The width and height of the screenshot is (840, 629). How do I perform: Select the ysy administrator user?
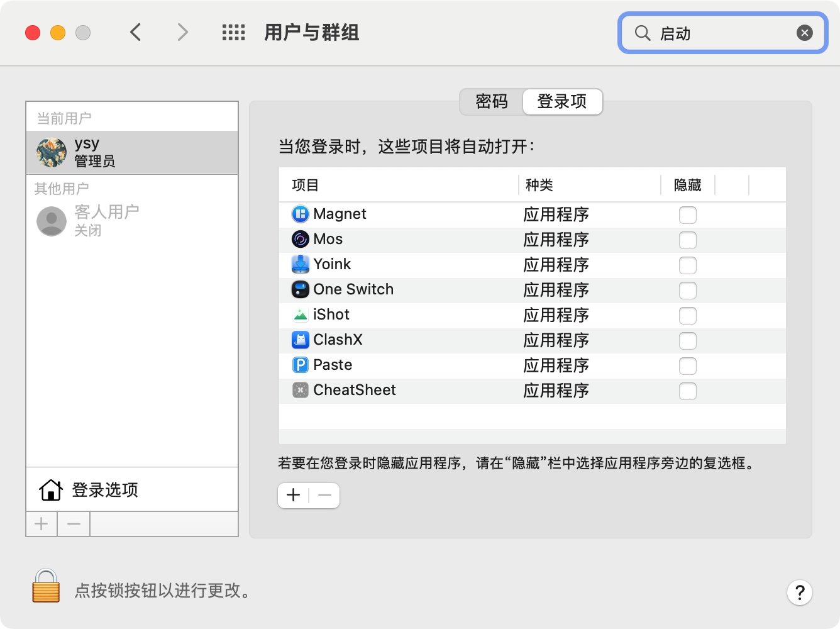coord(132,153)
